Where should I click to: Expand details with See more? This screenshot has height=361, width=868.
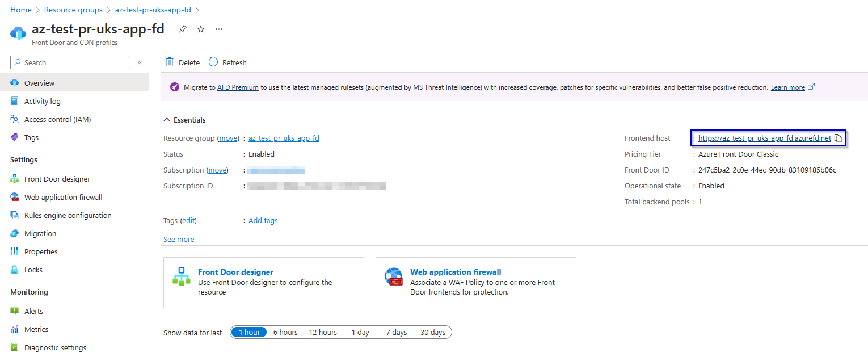click(x=179, y=239)
